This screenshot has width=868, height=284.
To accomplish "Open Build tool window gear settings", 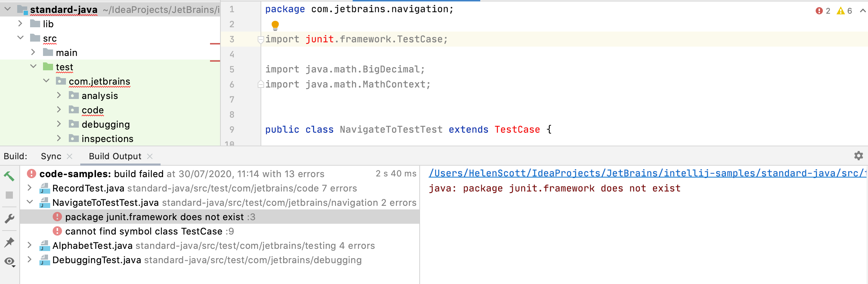I will tap(859, 156).
